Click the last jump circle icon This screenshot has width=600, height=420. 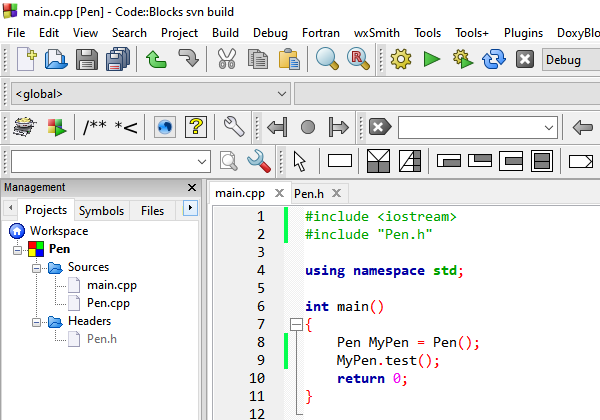tap(308, 127)
